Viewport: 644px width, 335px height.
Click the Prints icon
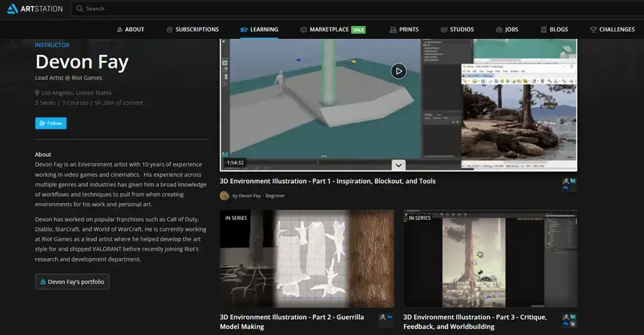pyautogui.click(x=393, y=29)
